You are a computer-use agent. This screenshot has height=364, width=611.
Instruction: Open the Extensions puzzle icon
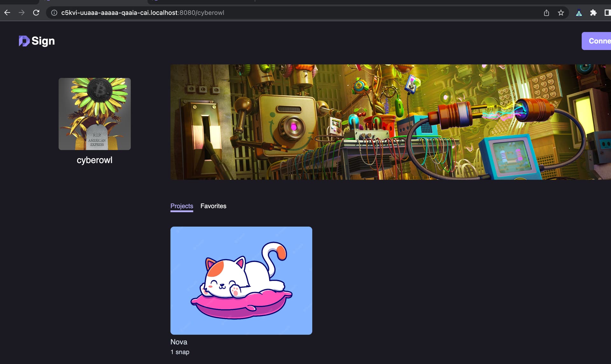pyautogui.click(x=593, y=13)
